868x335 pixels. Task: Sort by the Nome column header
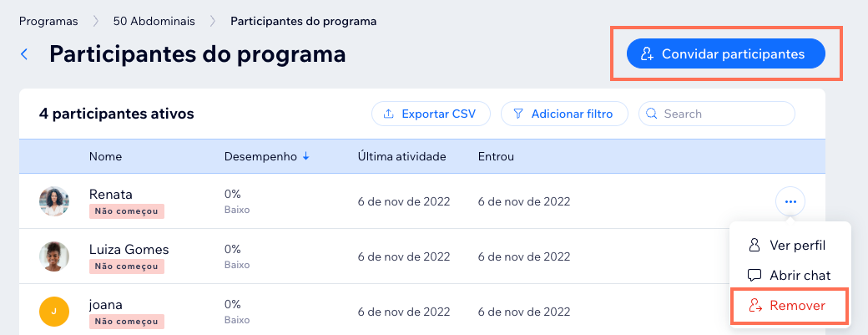tap(105, 157)
